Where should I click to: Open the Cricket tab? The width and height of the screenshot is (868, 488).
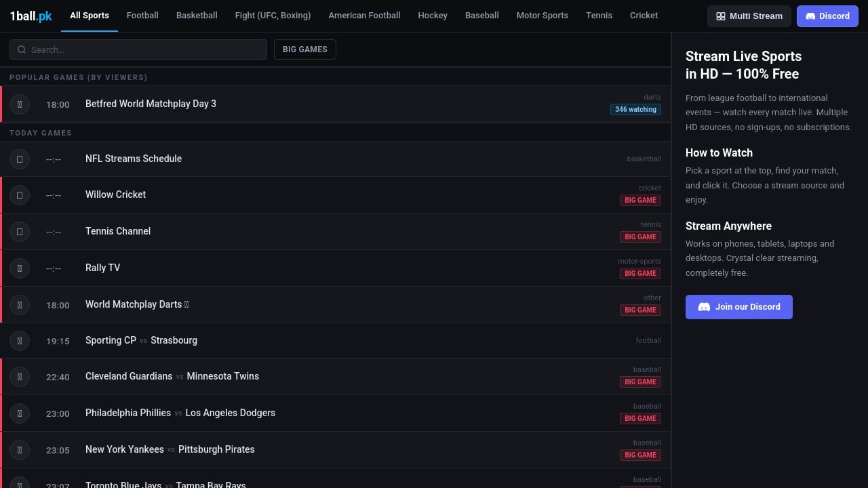pyautogui.click(x=644, y=15)
